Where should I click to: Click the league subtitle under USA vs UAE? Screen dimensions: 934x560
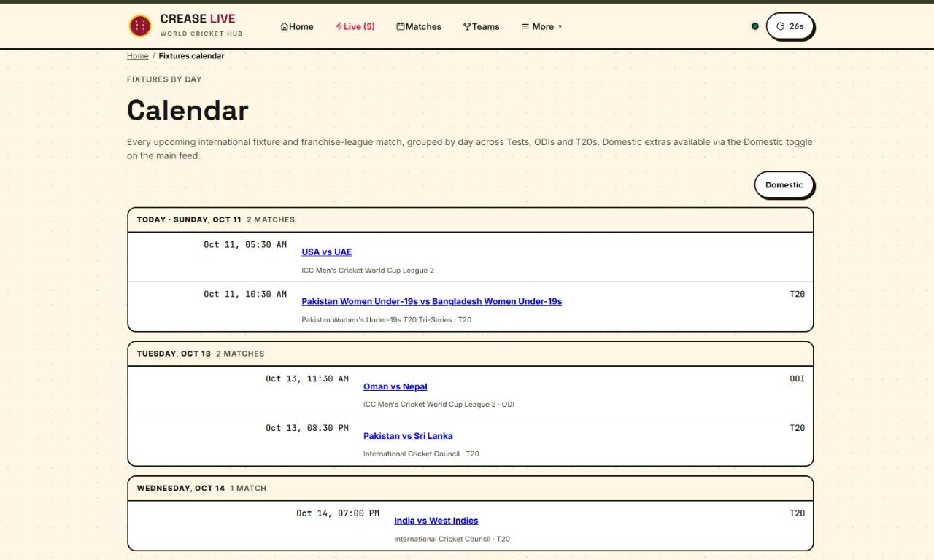coord(368,271)
